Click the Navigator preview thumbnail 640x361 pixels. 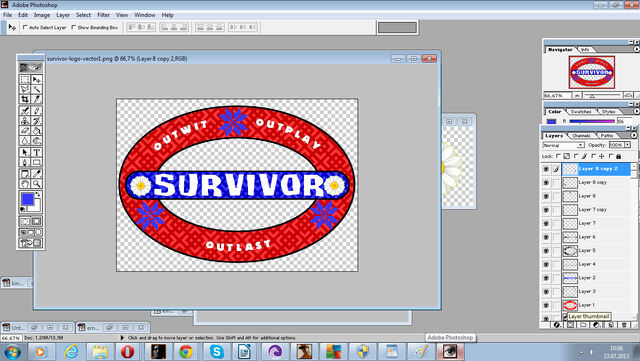(592, 72)
